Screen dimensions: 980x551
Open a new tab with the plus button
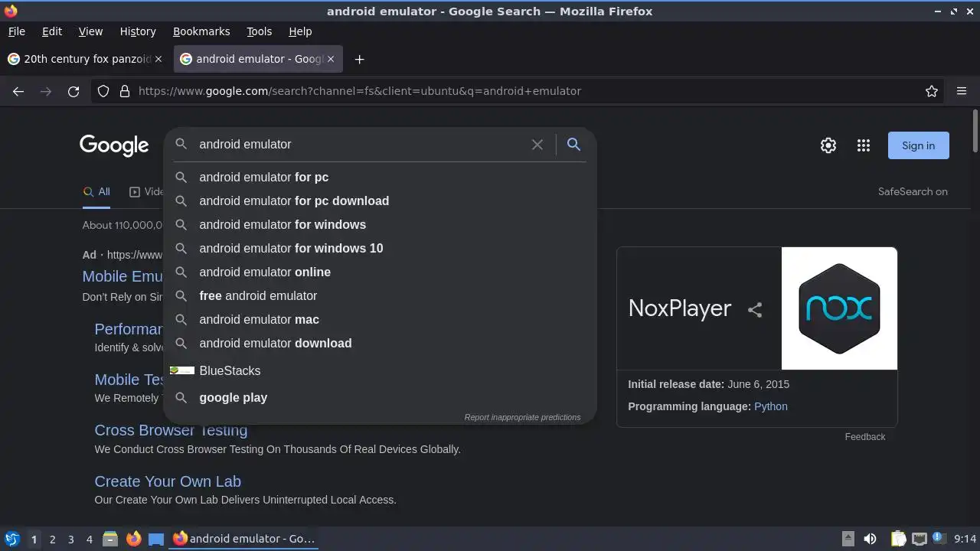point(359,59)
